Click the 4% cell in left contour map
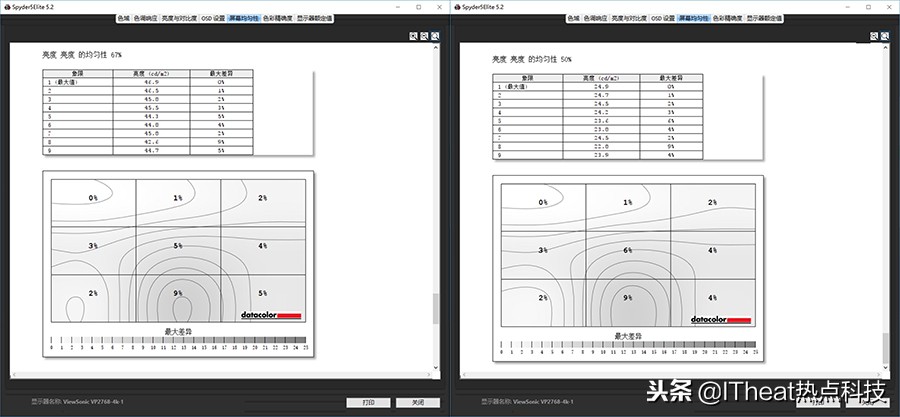This screenshot has height=417, width=900. tap(263, 251)
